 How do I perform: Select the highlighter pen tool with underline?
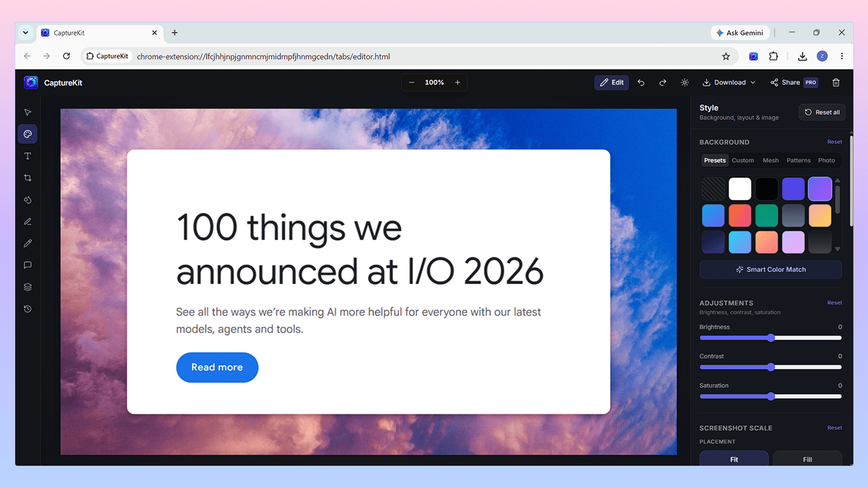click(x=28, y=221)
